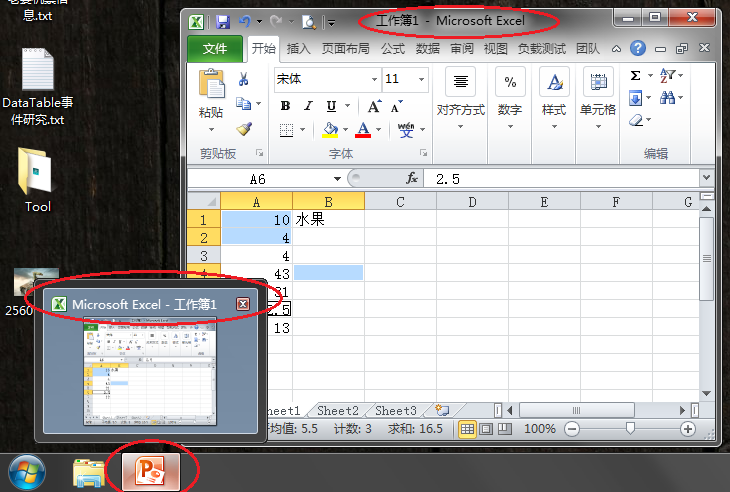Screen dimensions: 730x492
Task: Click the zoom in plus button
Action: (688, 429)
